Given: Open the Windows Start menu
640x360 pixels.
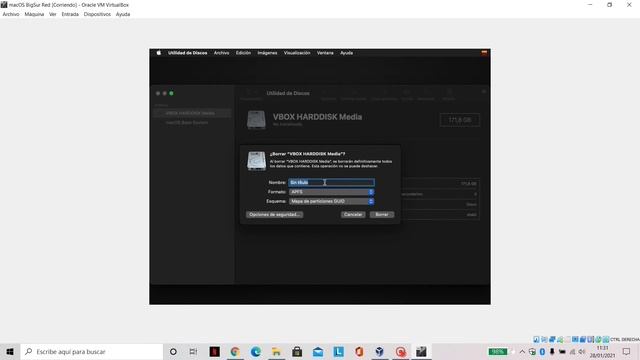Looking at the screenshot, I should point(10,351).
